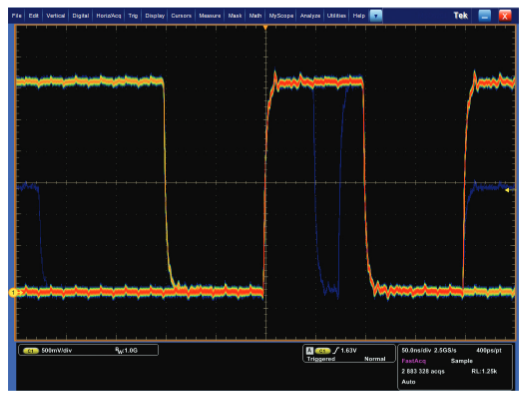Open the Digital menu
Viewport: 523px width, 396px height.
[80, 16]
